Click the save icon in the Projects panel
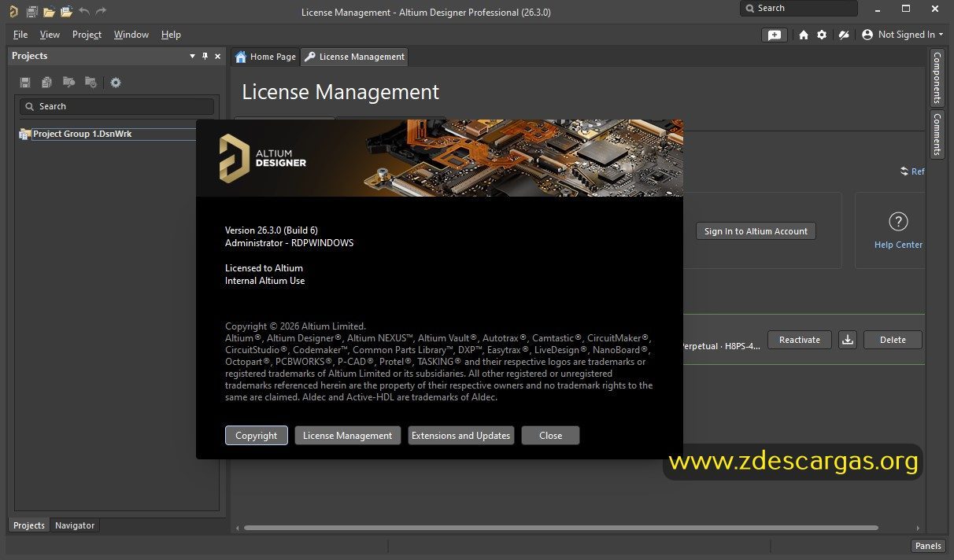Image resolution: width=954 pixels, height=560 pixels. coord(25,83)
